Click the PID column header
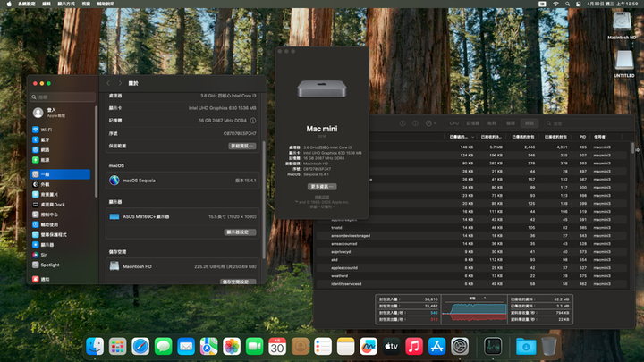Viewport: 644px width, 362px height. [x=582, y=137]
